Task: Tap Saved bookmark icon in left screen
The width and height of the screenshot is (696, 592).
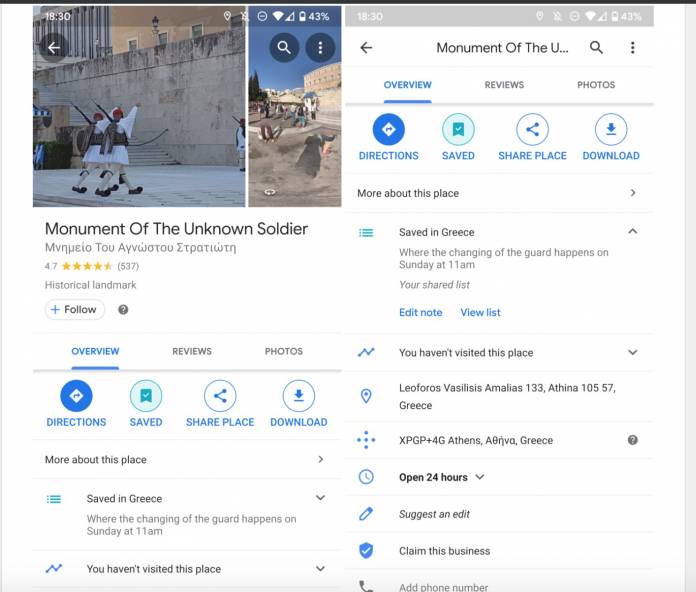Action: pos(146,395)
